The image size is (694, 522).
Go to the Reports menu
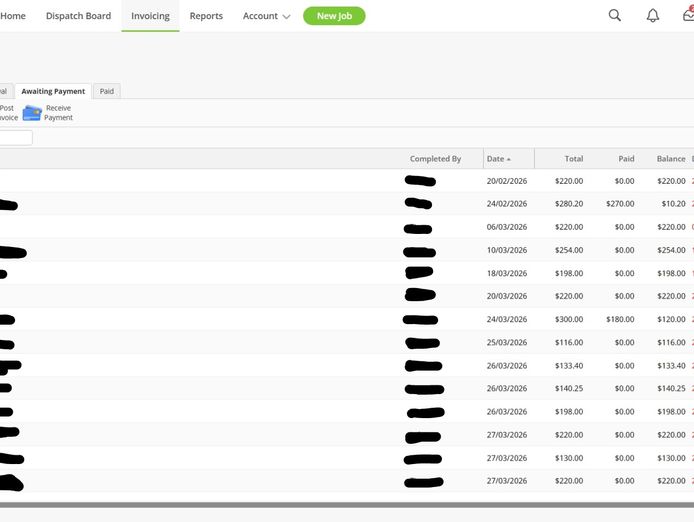point(206,16)
